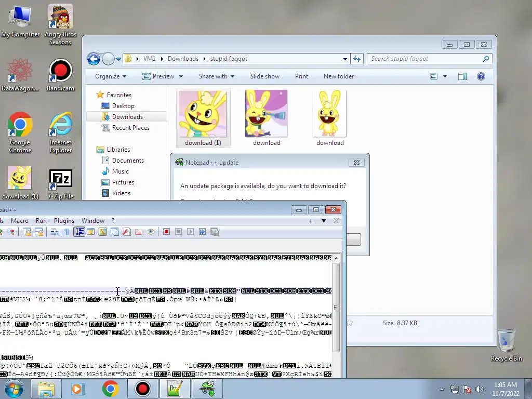Start macro recording with red record icon
Viewport: 532px width, 399px height.
click(166, 232)
